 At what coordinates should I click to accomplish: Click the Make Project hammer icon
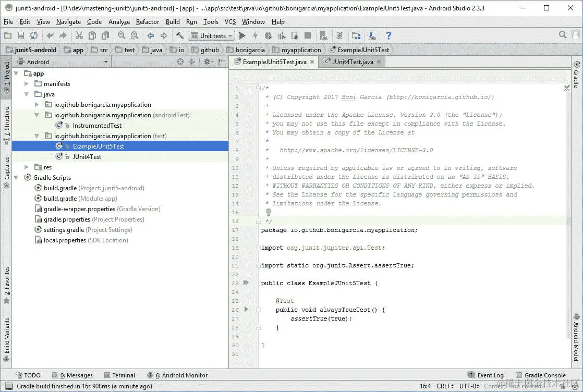click(x=179, y=35)
